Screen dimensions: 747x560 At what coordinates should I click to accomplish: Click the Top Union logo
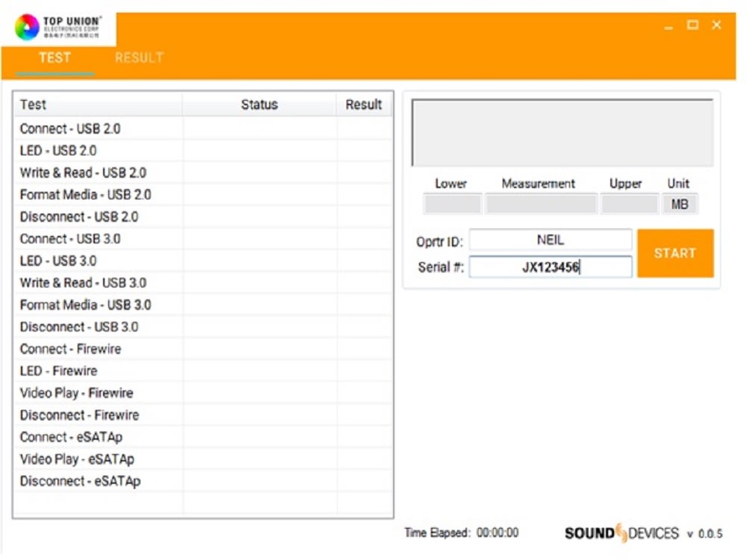(x=58, y=27)
